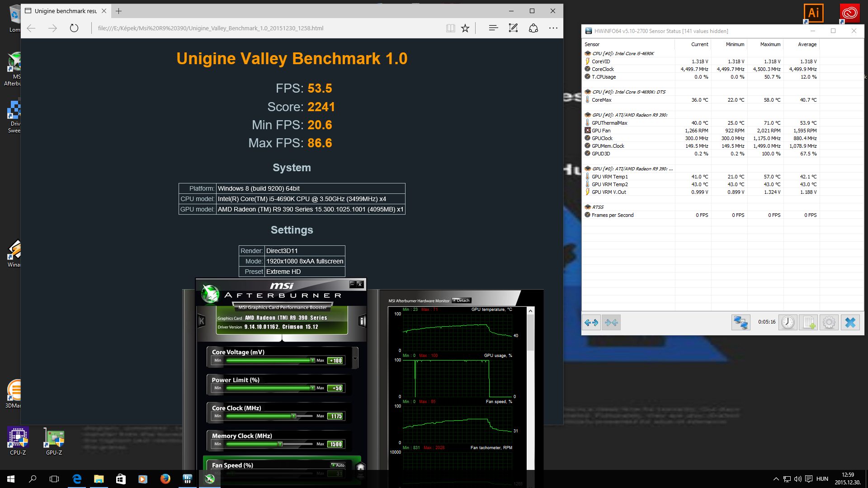This screenshot has height=488, width=868.
Task: Click hardware monitor scrollbar up arrow
Action: point(531,311)
